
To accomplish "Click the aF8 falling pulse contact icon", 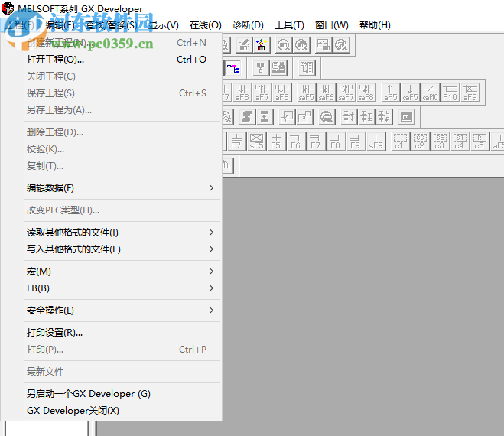I will [x=282, y=93].
